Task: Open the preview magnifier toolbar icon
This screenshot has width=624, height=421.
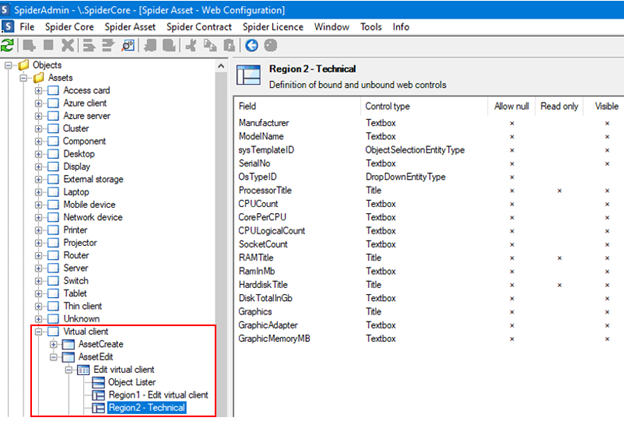Action: click(128, 46)
